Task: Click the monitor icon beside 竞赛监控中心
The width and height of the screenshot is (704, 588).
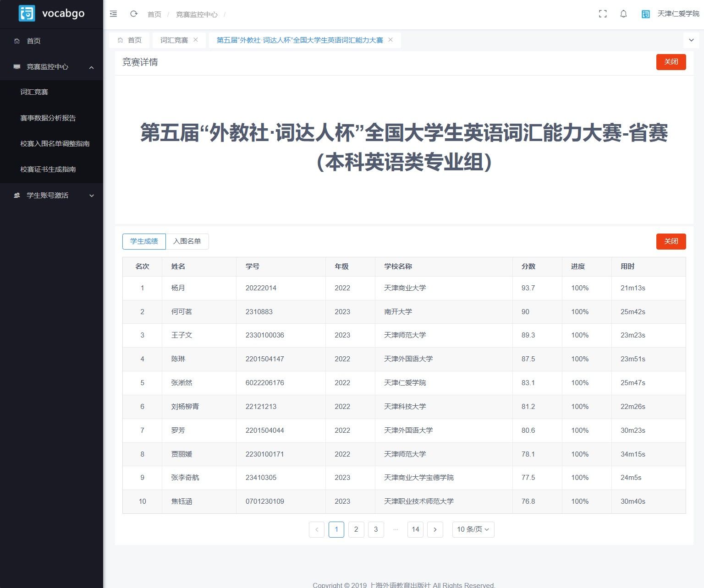Action: click(x=17, y=67)
